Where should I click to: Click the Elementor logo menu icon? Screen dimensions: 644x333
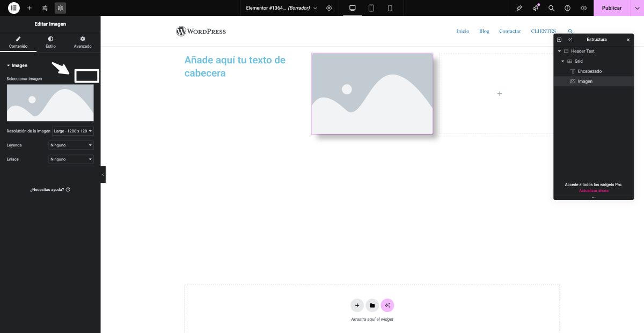pos(14,8)
